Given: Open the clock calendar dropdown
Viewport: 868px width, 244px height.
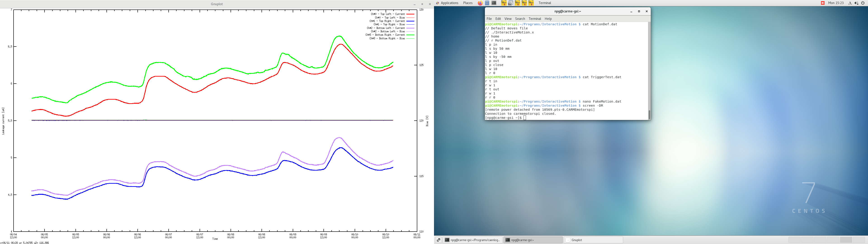Looking at the screenshot, I should tap(836, 3).
